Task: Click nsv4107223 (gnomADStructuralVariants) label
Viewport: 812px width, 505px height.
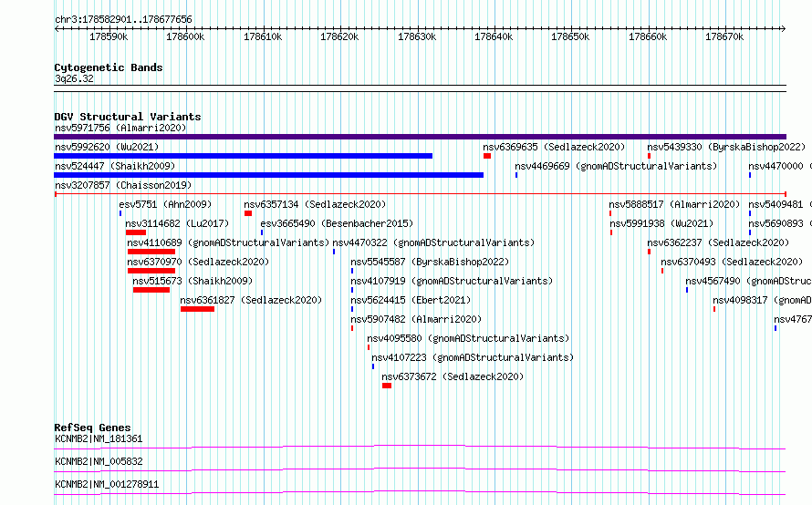Action: (x=473, y=357)
